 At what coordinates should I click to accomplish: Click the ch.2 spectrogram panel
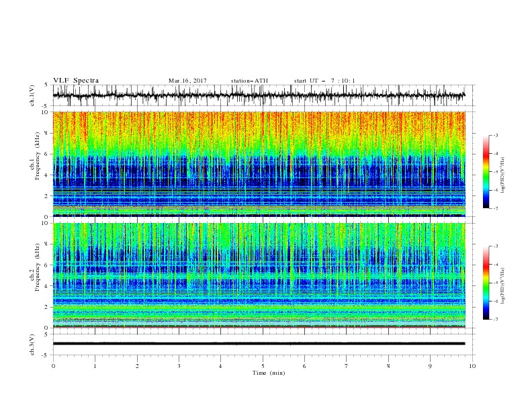[259, 275]
